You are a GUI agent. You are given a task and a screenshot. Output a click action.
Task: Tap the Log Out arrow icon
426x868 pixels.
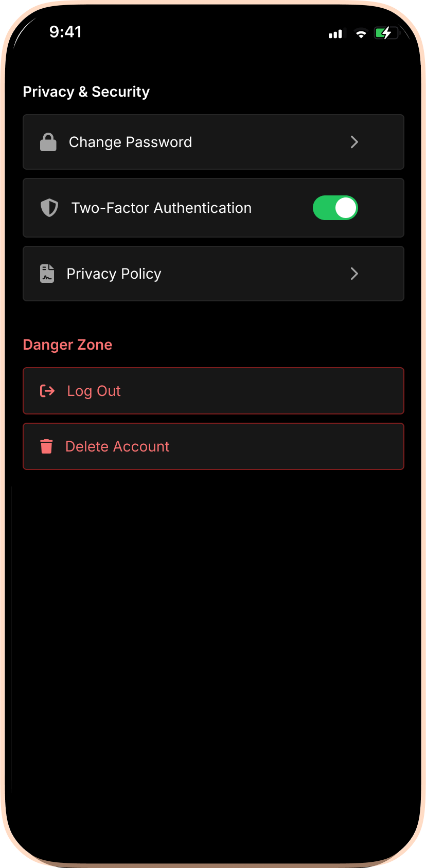[47, 391]
